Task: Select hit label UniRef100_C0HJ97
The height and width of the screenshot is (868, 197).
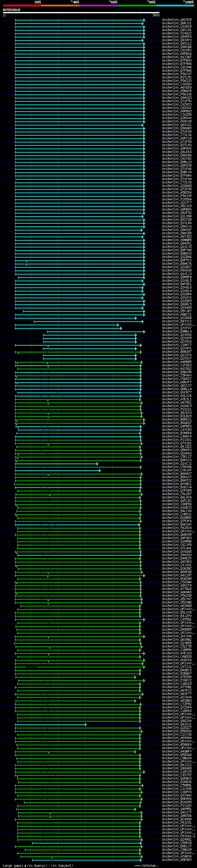Action: 177,470
